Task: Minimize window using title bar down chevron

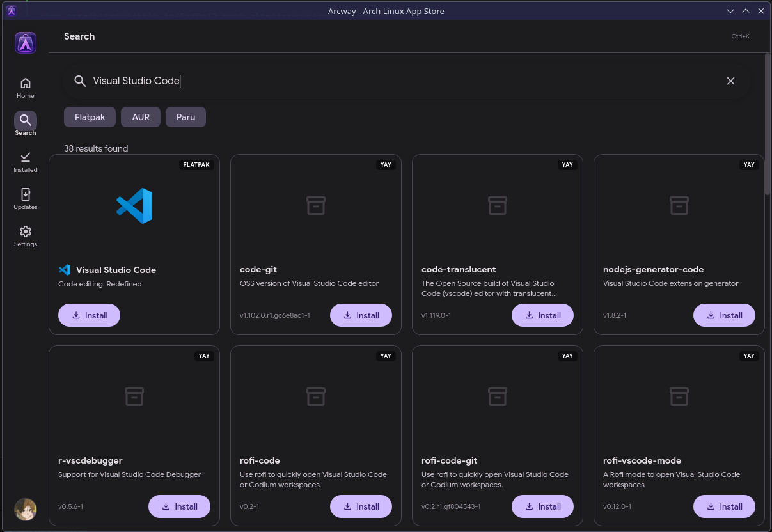Action: (x=730, y=11)
